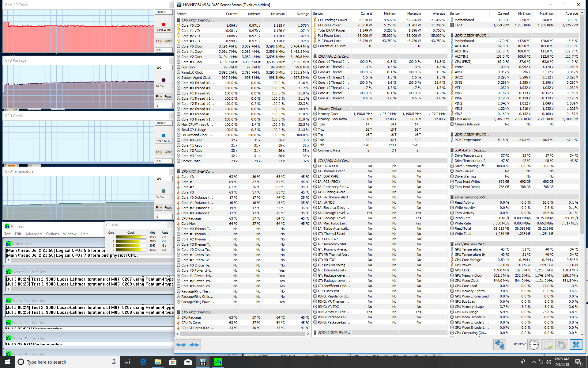Open the Options menu in Prime95

pyautogui.click(x=52, y=234)
